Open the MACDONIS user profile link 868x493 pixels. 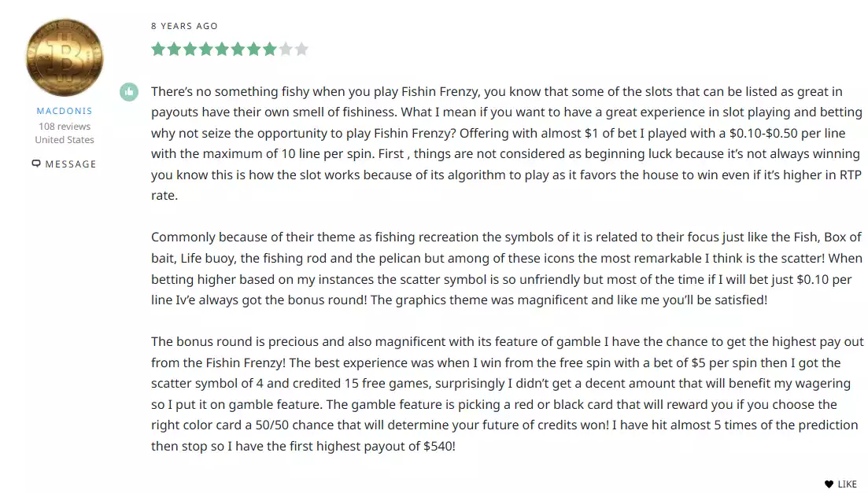click(x=65, y=111)
